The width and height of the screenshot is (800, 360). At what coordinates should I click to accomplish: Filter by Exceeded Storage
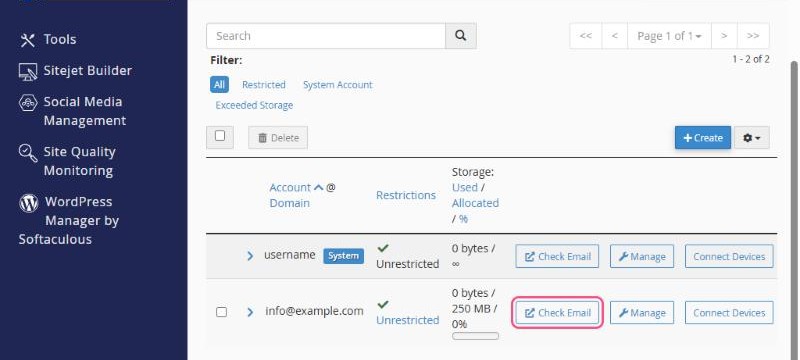pos(254,106)
